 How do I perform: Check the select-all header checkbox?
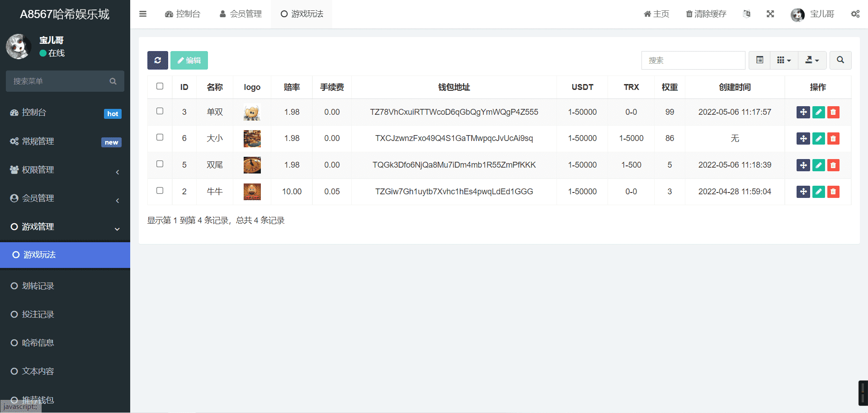pos(160,86)
